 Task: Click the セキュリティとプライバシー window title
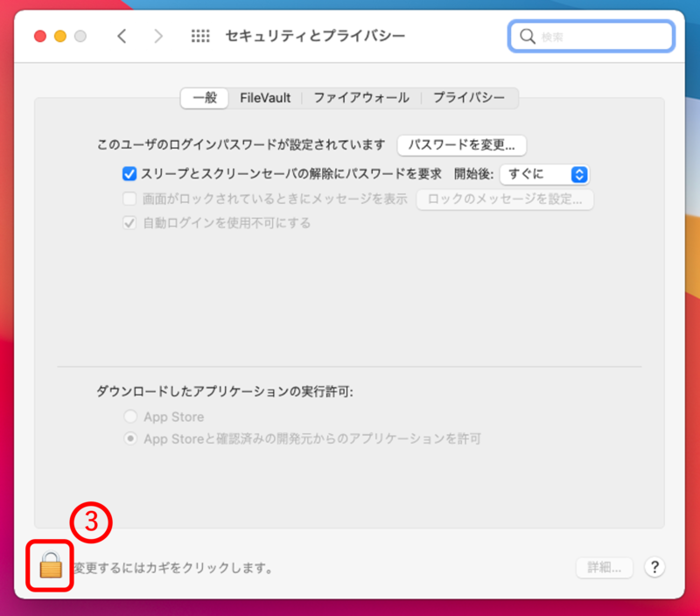315,36
